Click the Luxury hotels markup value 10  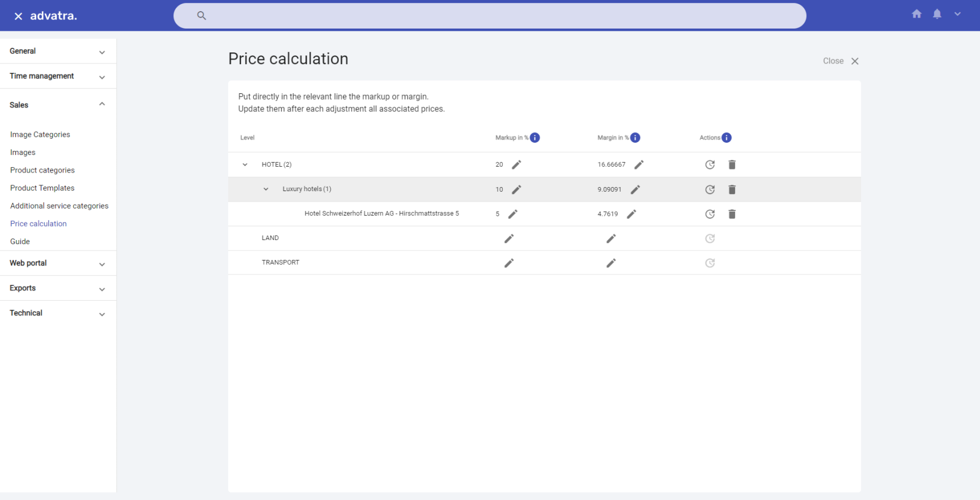pyautogui.click(x=499, y=189)
